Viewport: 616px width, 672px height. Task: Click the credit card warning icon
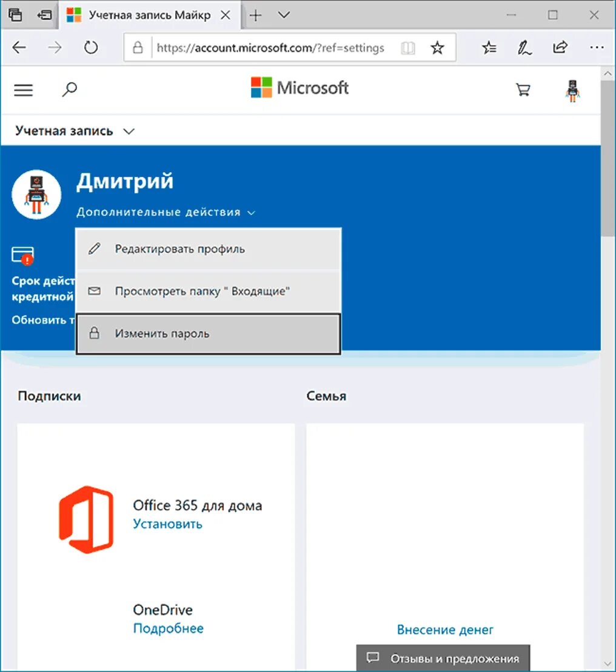[22, 256]
